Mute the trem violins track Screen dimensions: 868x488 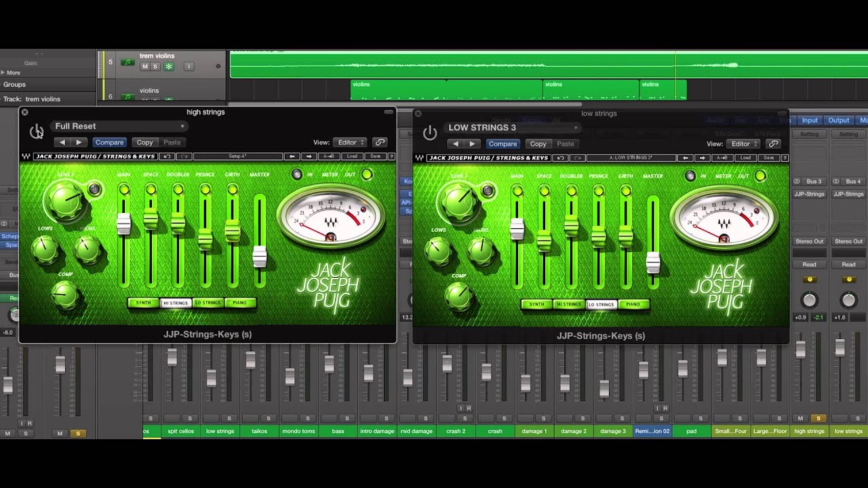pos(144,66)
